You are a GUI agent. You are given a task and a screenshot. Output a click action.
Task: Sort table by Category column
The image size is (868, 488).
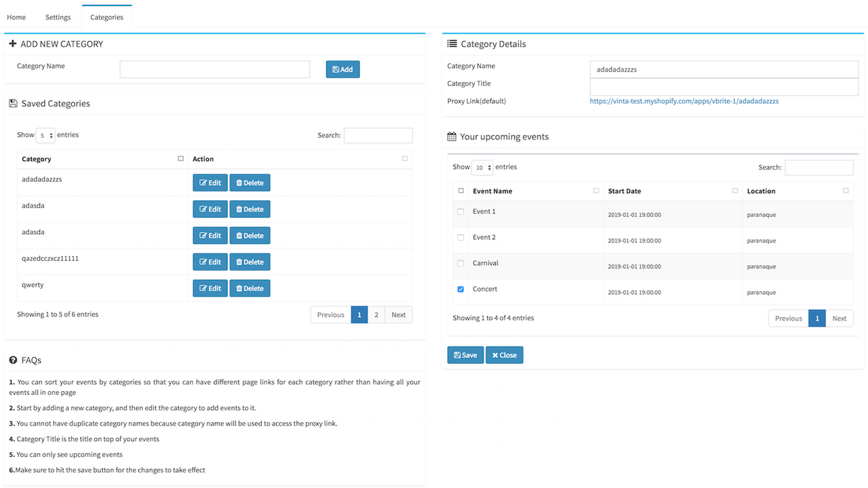tap(103, 159)
